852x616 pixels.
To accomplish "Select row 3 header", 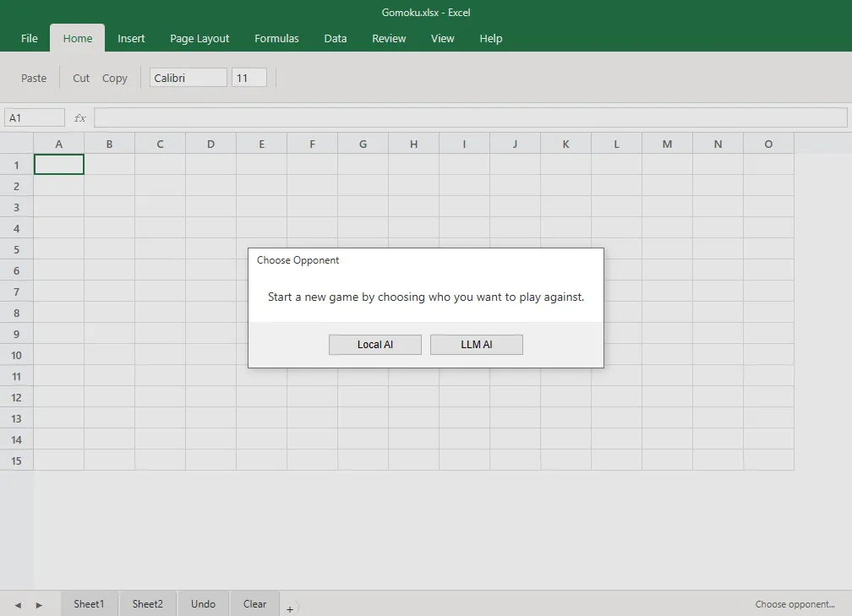I will pyautogui.click(x=16, y=207).
